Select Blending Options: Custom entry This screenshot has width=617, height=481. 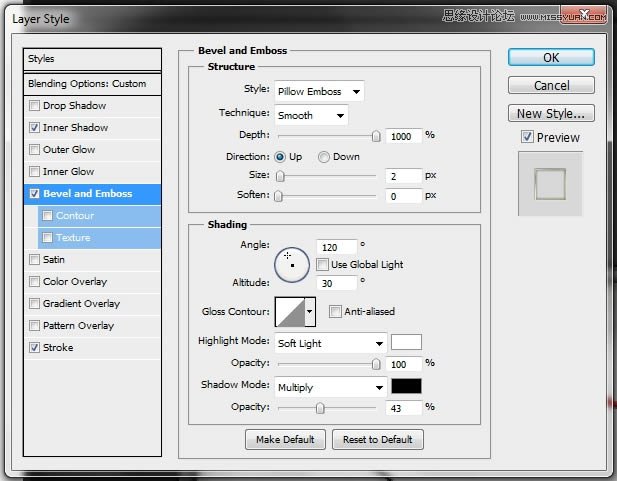coord(92,84)
